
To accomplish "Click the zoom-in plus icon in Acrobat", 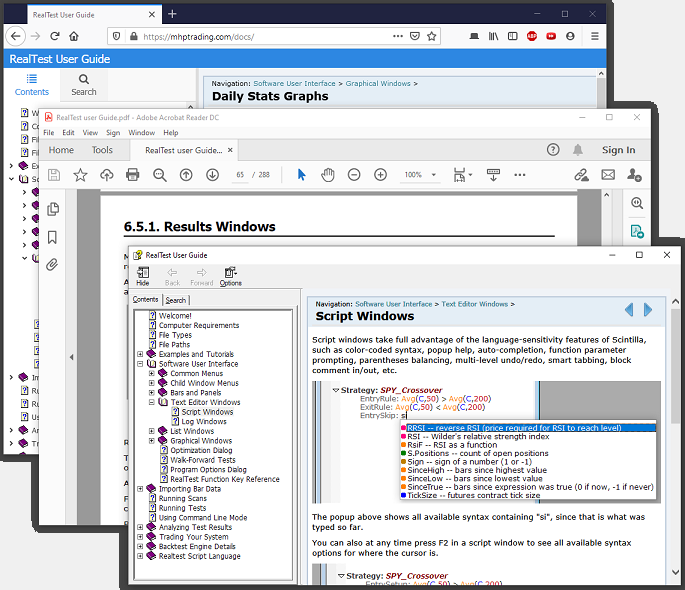I will [380, 175].
